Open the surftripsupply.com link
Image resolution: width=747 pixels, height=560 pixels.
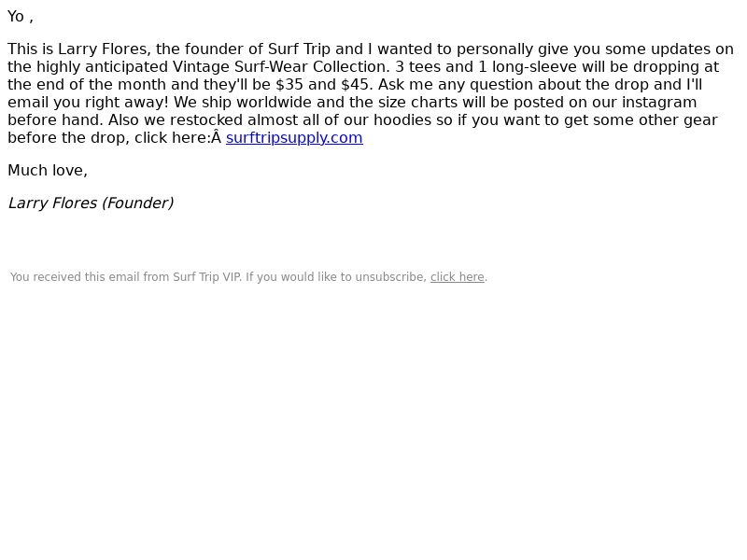[294, 137]
